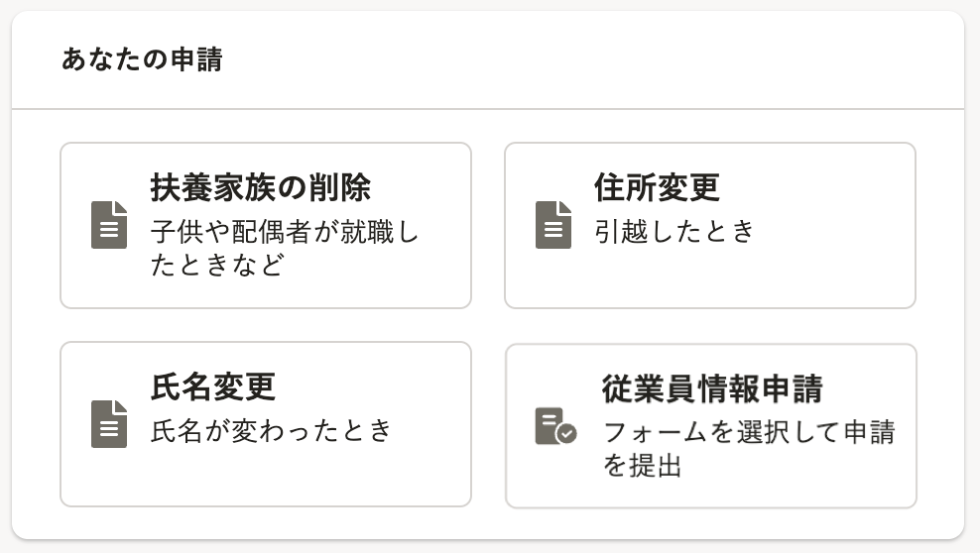Click the header bar right of あなたの申請
Screen dimensions: 980x553
[x=594, y=59]
